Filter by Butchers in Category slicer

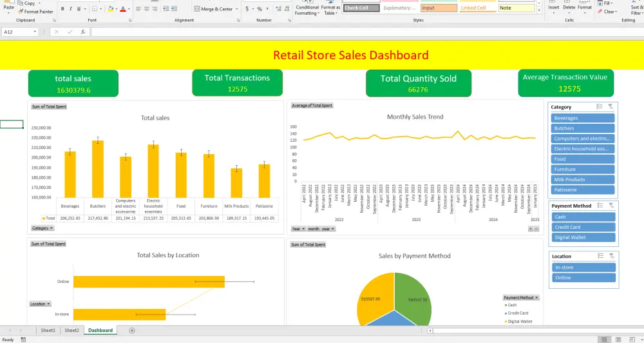582,128
